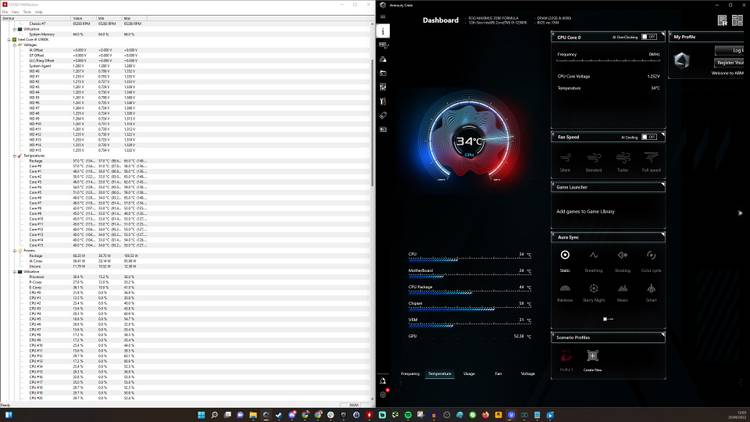Collapse the Temperatures tree node
The width and height of the screenshot is (750, 422).
[14, 155]
